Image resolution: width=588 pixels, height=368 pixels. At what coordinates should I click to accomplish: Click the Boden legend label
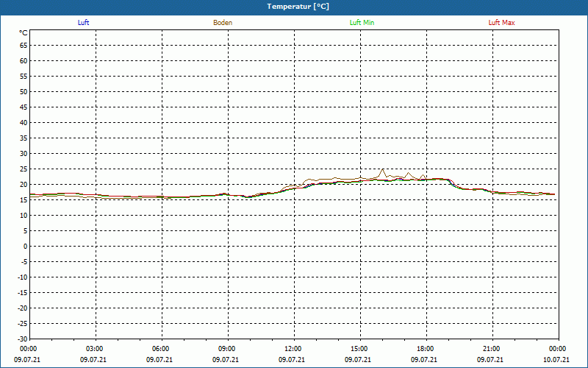(x=223, y=23)
